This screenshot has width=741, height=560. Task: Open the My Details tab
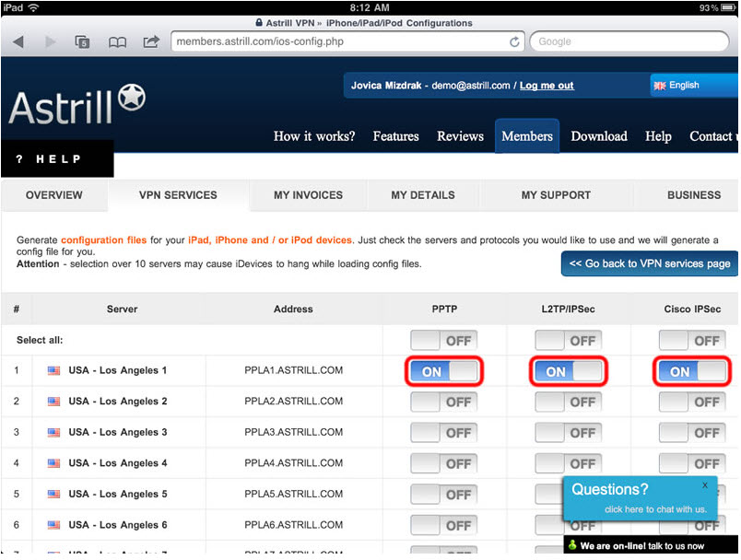click(423, 195)
